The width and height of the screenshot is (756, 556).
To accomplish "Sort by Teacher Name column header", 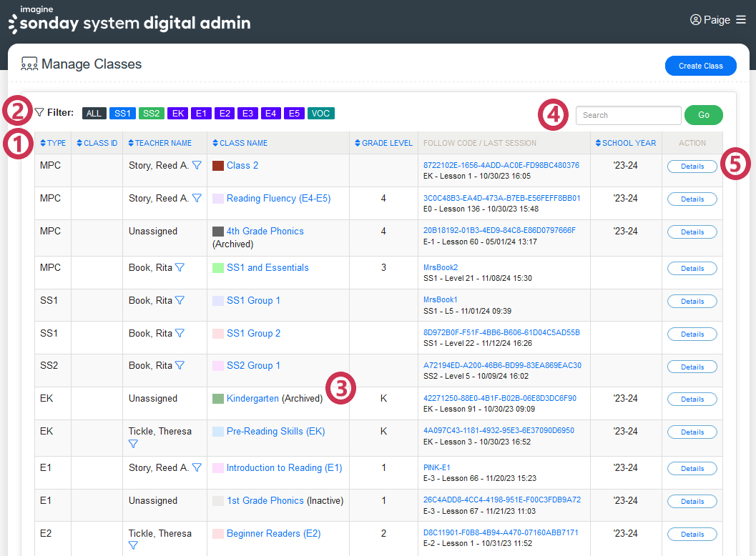I will [159, 143].
